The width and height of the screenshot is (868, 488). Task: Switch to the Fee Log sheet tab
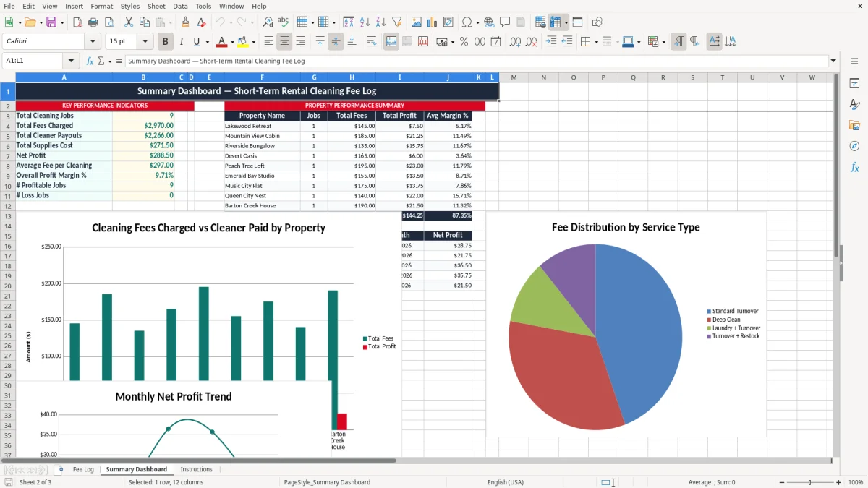coord(83,469)
